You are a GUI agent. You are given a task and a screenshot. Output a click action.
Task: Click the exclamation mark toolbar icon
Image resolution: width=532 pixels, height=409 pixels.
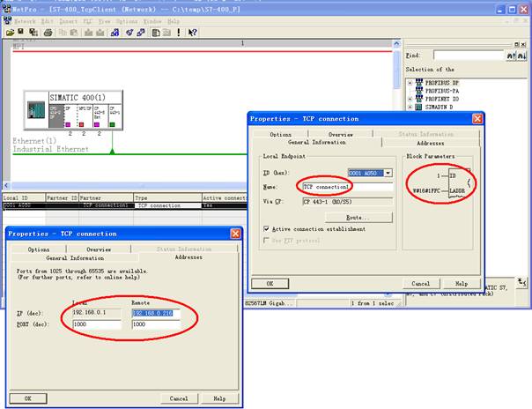pos(179,33)
